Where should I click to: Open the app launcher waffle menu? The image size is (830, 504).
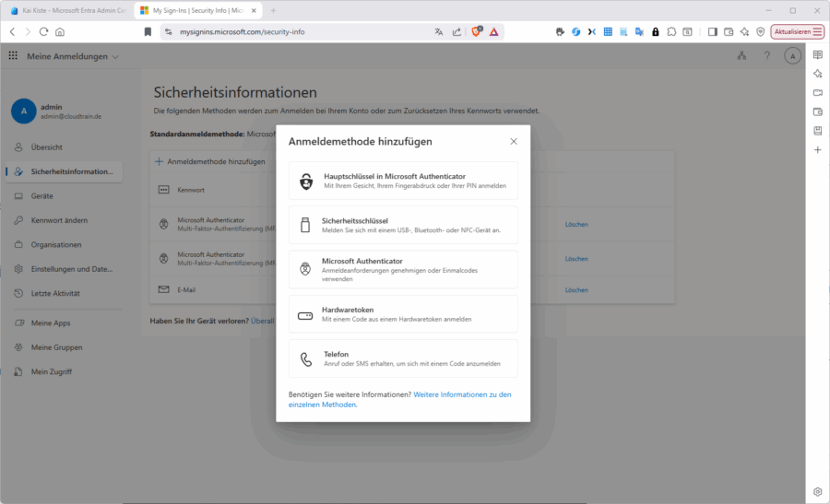[x=13, y=56]
